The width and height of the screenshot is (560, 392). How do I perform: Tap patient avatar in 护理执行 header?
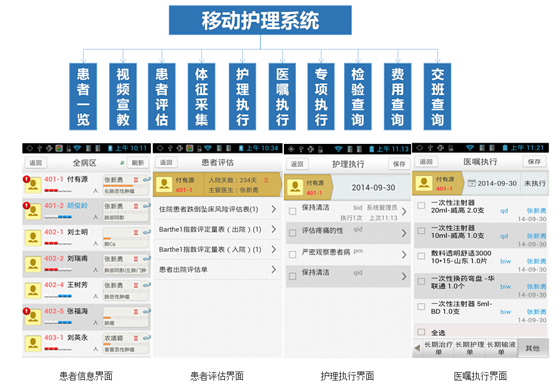pyautogui.click(x=295, y=187)
